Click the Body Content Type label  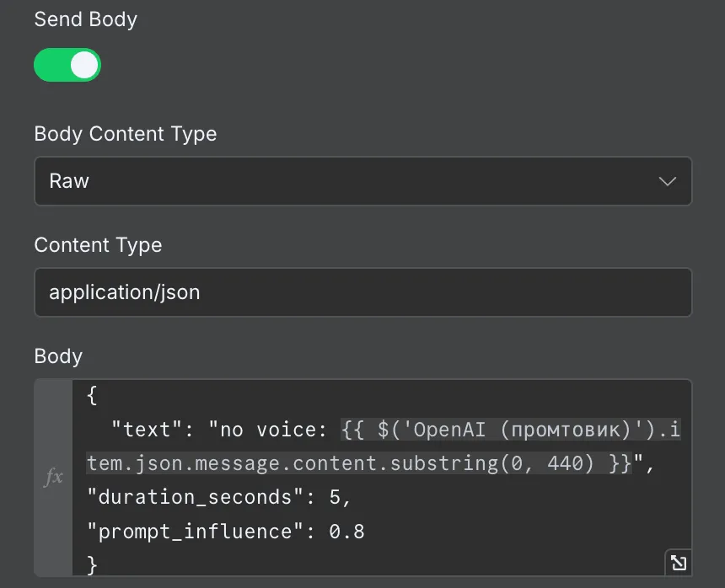click(125, 134)
